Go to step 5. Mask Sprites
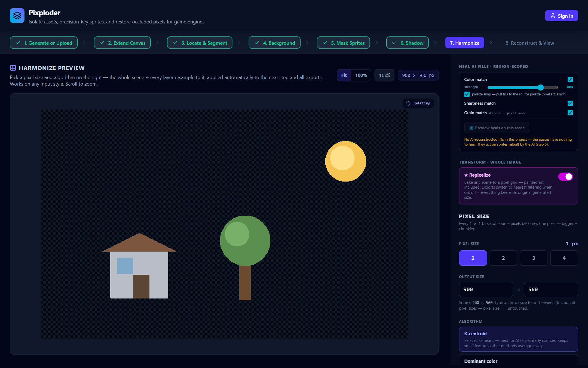Screen dimensions: 588x368 [x=343, y=43]
